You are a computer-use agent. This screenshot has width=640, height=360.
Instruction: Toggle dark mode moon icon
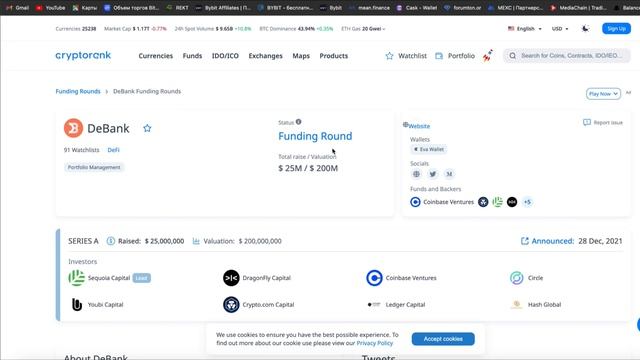point(585,29)
